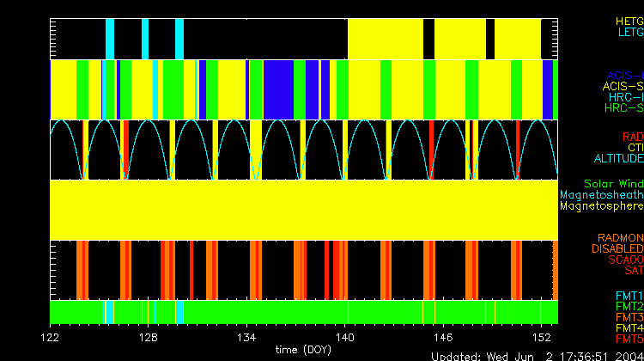Click the CTI legend label

point(635,148)
